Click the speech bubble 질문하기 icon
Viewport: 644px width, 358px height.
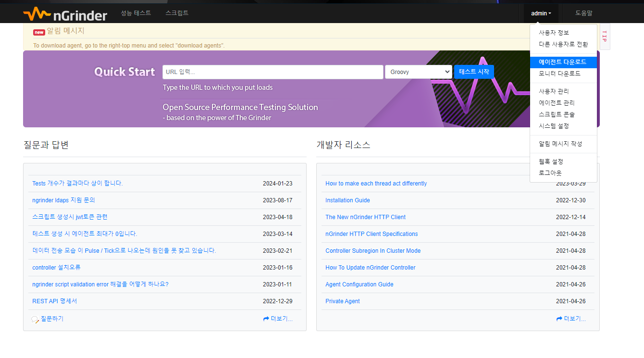click(x=35, y=320)
